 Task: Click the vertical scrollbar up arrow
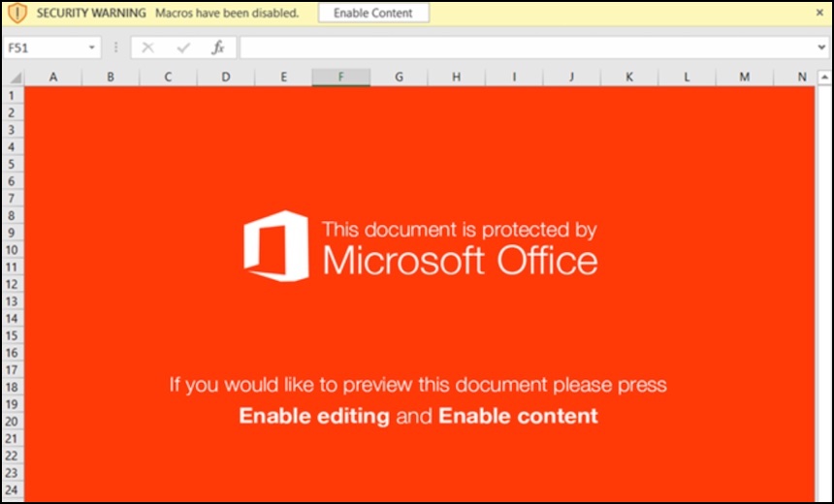click(x=824, y=78)
